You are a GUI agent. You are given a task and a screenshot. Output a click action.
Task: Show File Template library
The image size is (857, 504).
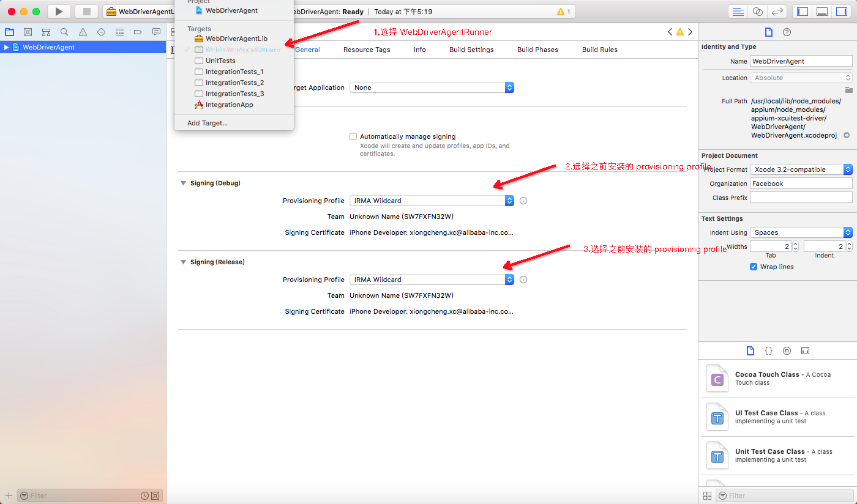click(x=750, y=350)
